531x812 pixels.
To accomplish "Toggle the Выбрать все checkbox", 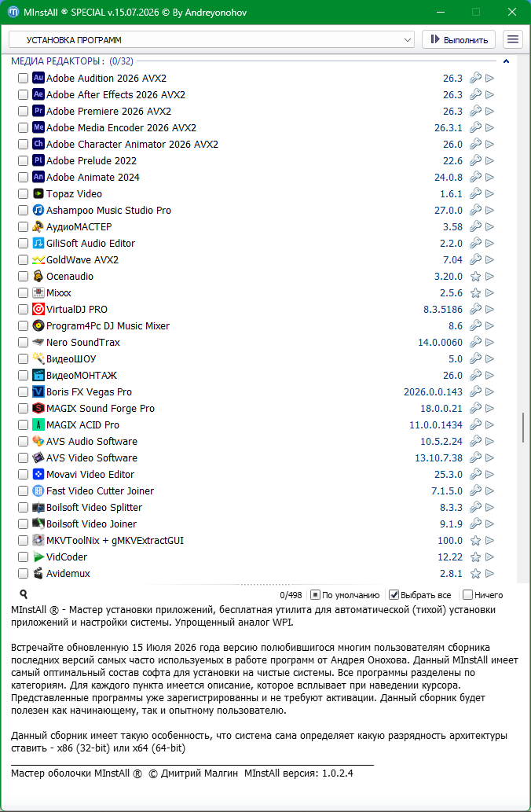I will [394, 595].
